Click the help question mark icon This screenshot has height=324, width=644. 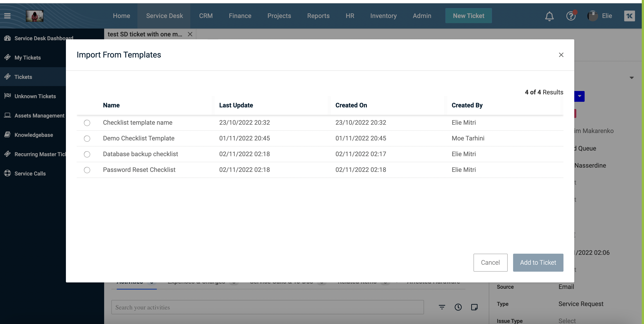coord(571,16)
